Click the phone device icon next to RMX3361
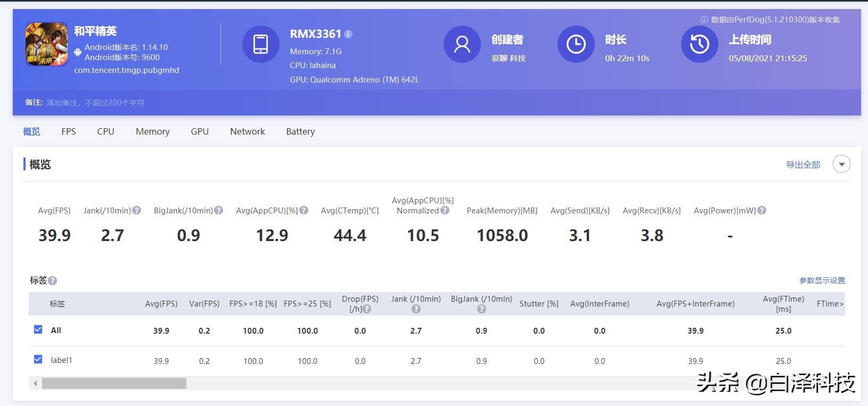868x406 pixels. [x=260, y=44]
